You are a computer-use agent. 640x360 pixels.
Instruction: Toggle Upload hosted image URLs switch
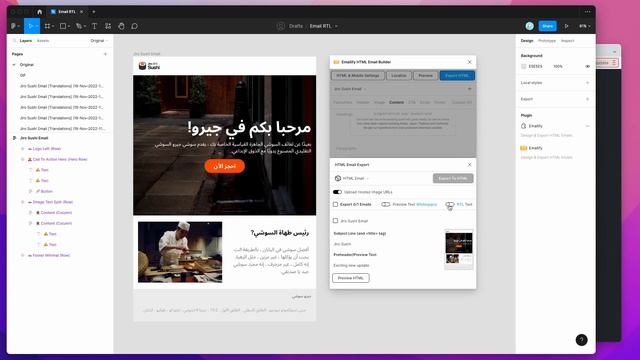tap(337, 192)
